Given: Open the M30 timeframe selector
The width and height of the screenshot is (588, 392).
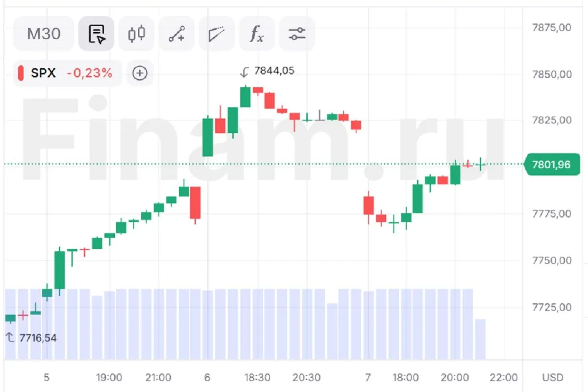Looking at the screenshot, I should [x=44, y=34].
